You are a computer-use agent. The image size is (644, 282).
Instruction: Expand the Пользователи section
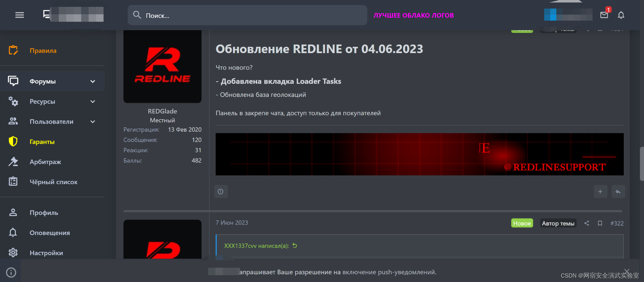(x=93, y=121)
